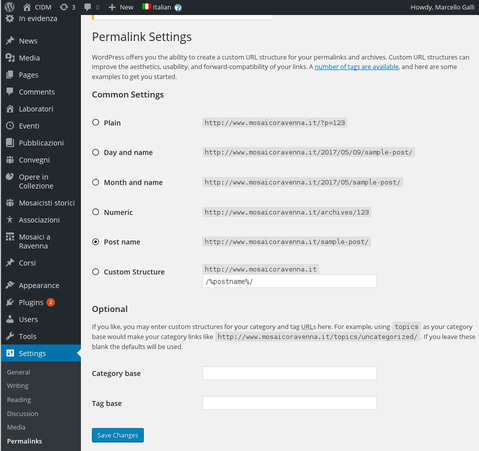Click the Pubblicazioni book icon
The width and height of the screenshot is (479, 451).
(x=10, y=143)
